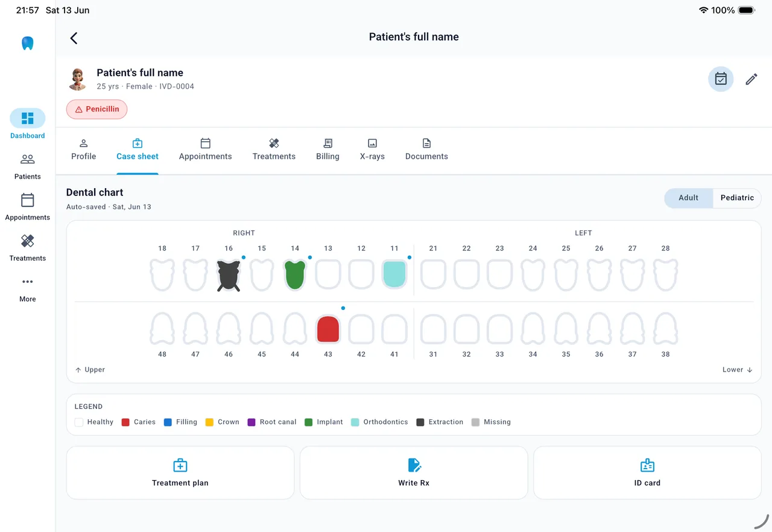772x532 pixels.
Task: Tap the patient avatar photo
Action: pos(78,79)
